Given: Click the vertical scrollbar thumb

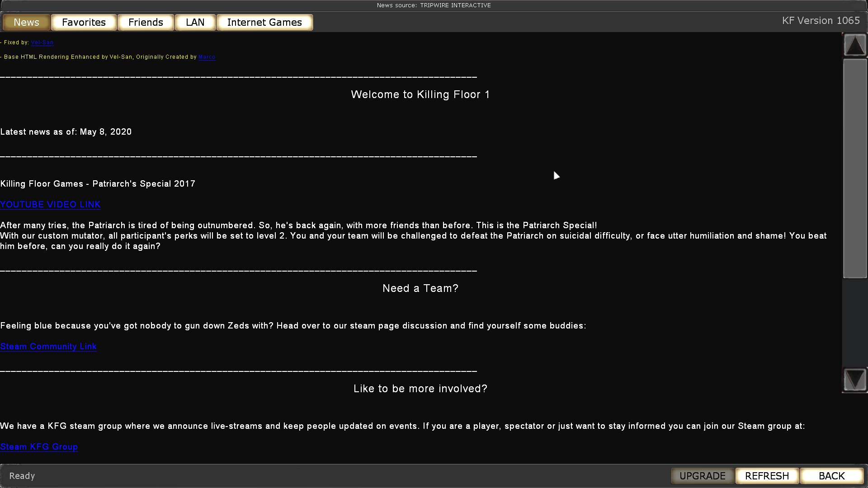Looking at the screenshot, I should click(854, 168).
